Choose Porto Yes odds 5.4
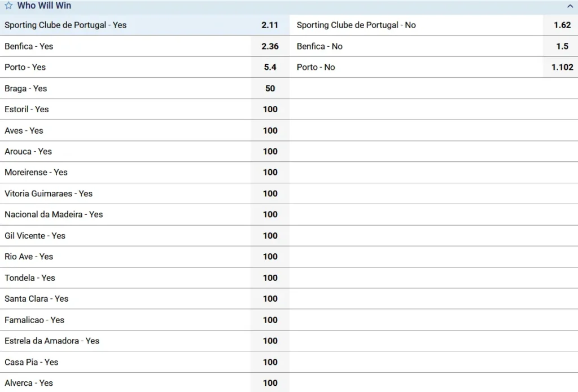This screenshot has width=578, height=392. (270, 67)
